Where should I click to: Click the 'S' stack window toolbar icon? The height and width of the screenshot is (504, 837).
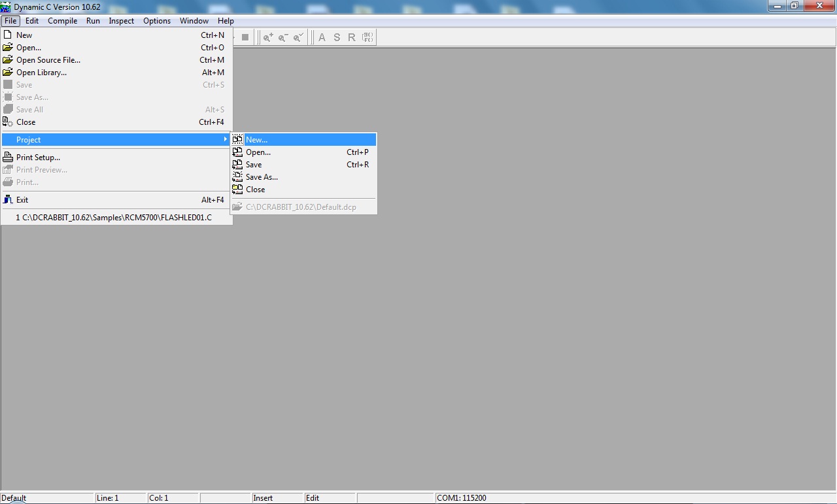337,37
